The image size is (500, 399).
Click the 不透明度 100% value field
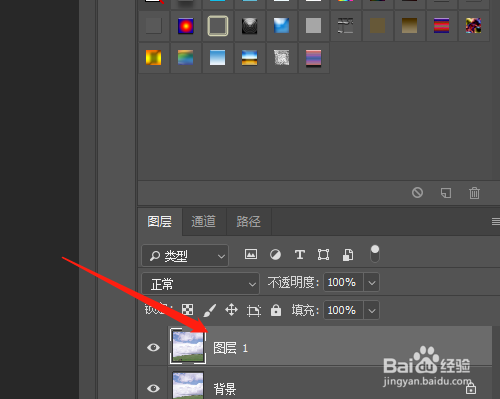343,282
